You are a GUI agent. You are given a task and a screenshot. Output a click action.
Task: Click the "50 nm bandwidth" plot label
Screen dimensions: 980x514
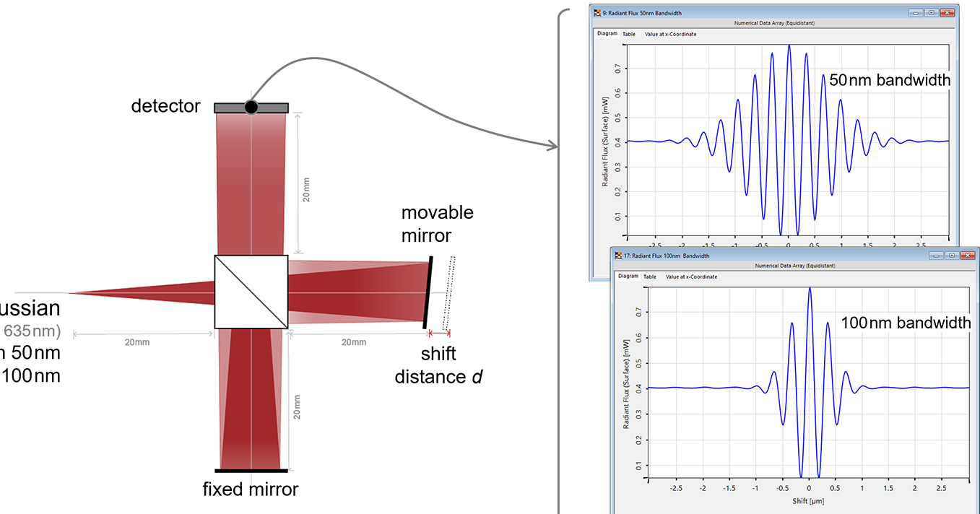pyautogui.click(x=889, y=81)
